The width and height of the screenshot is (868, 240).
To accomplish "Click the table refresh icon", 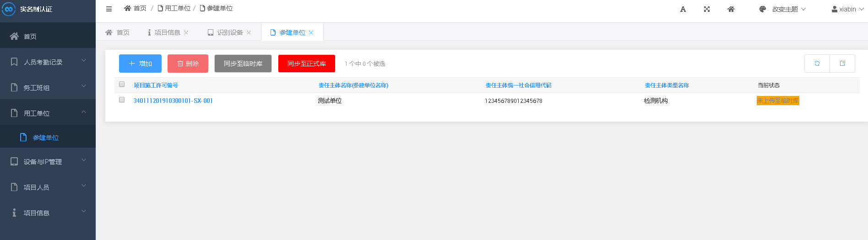I will click(x=817, y=64).
